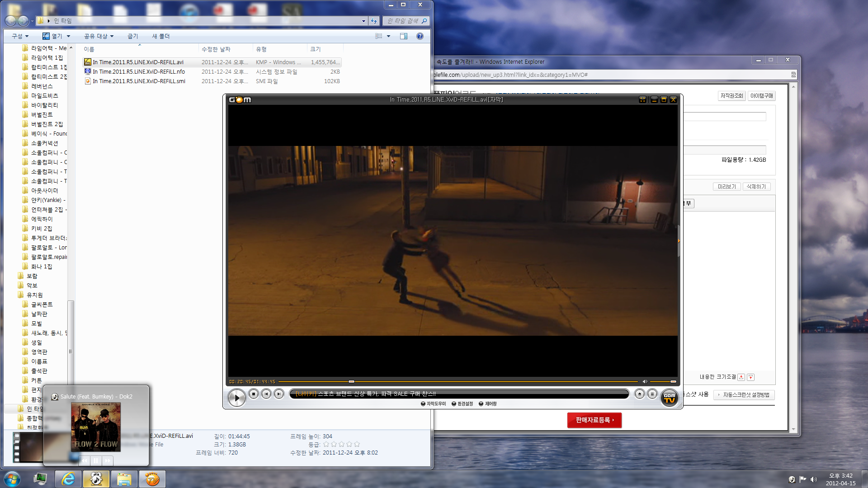868x488 pixels.
Task: Click 삭제하기 delete button in browser
Action: tap(756, 187)
